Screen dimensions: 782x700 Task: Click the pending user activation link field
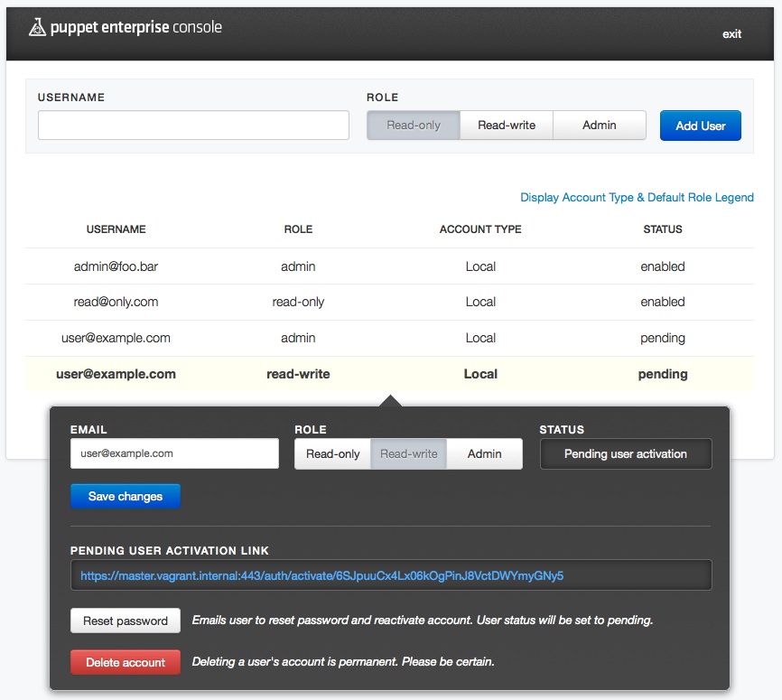[390, 575]
